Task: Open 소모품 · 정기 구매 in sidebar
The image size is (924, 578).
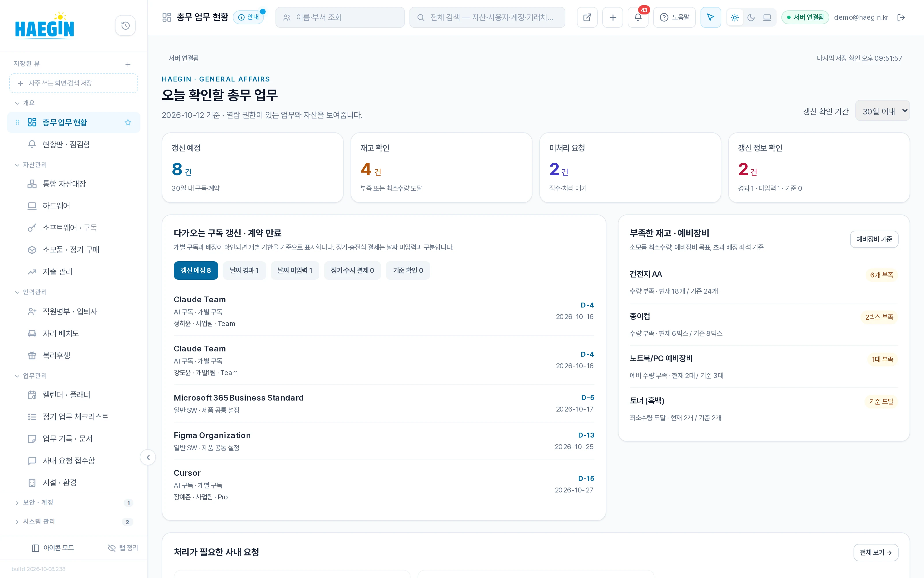Action: click(x=74, y=250)
